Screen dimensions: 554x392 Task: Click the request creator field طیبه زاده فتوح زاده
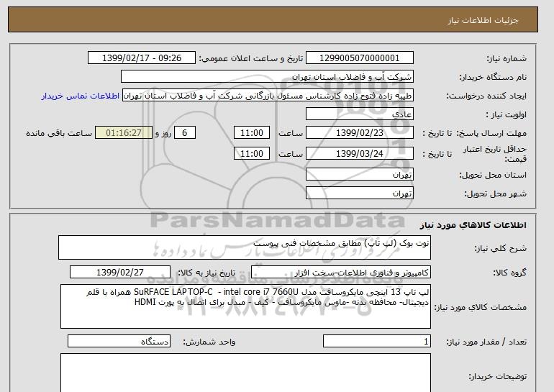268,96
